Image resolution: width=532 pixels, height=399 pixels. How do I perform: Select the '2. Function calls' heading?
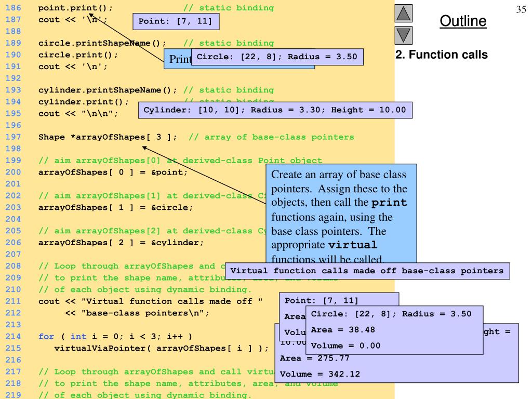tap(442, 55)
